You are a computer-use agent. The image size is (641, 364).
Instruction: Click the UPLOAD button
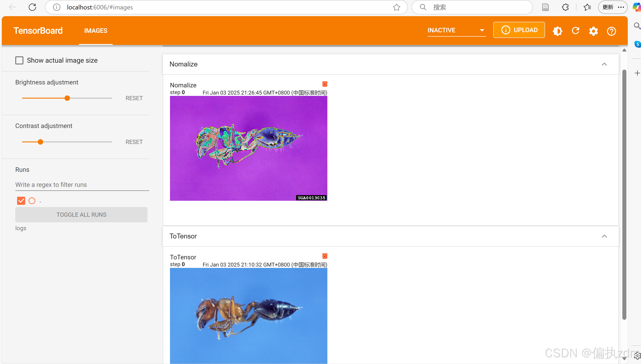tap(519, 30)
